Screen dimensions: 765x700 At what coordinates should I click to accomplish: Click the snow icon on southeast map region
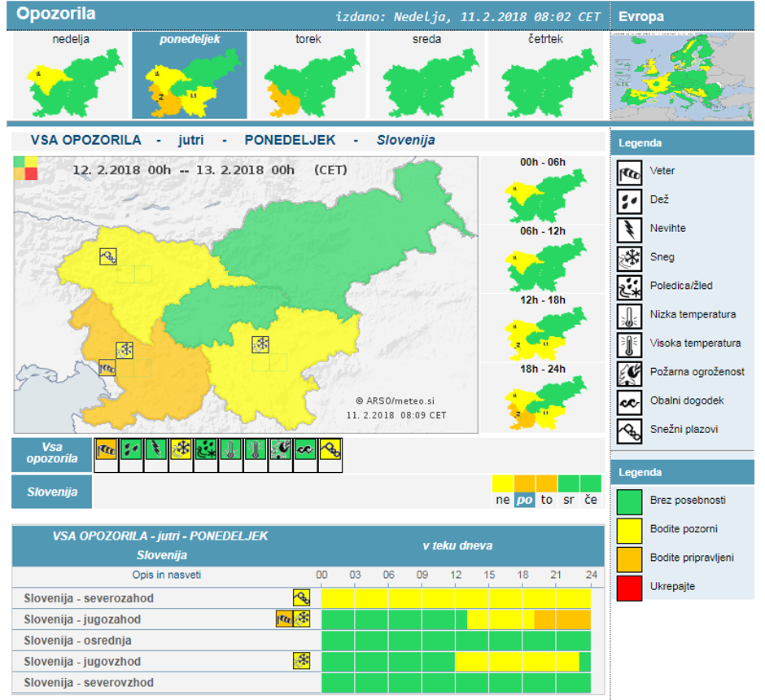pyautogui.click(x=260, y=344)
